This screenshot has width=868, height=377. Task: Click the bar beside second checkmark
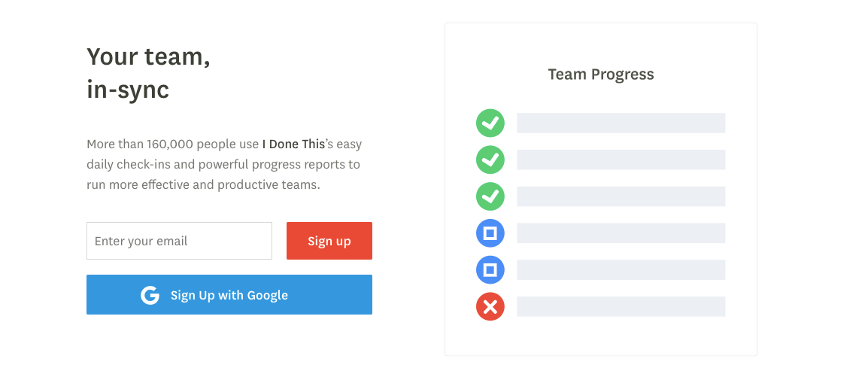point(621,160)
